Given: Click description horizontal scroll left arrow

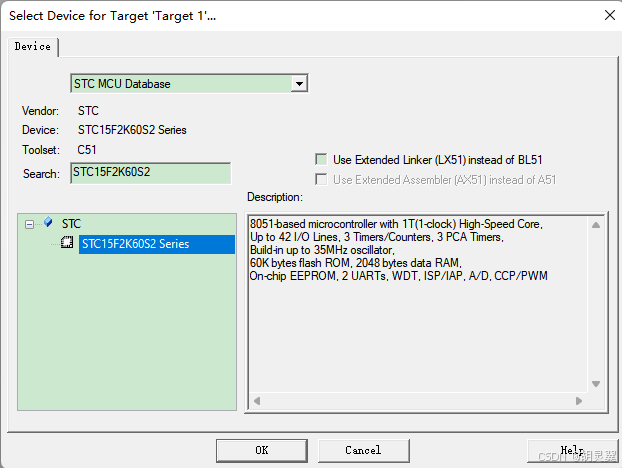Looking at the screenshot, I should (257, 401).
